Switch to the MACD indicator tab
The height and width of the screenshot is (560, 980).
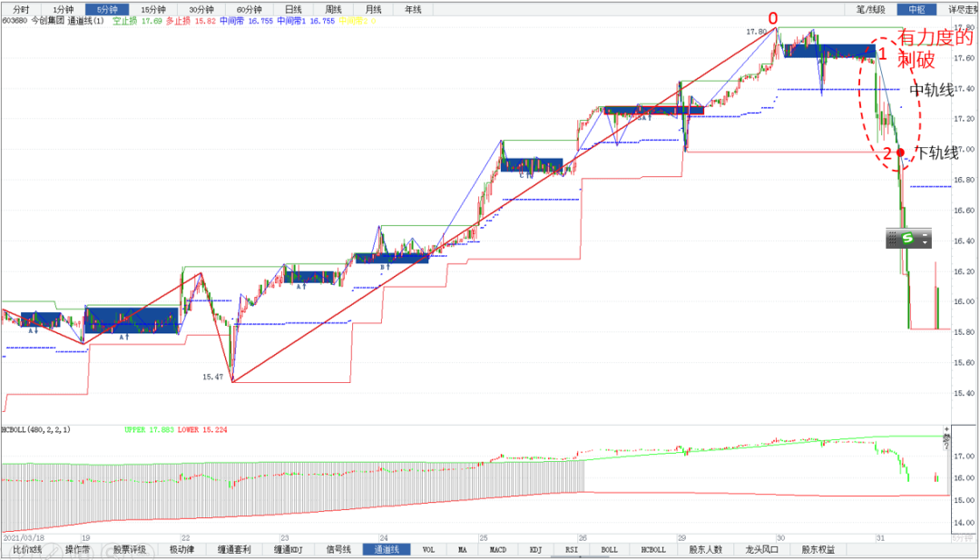point(497,549)
